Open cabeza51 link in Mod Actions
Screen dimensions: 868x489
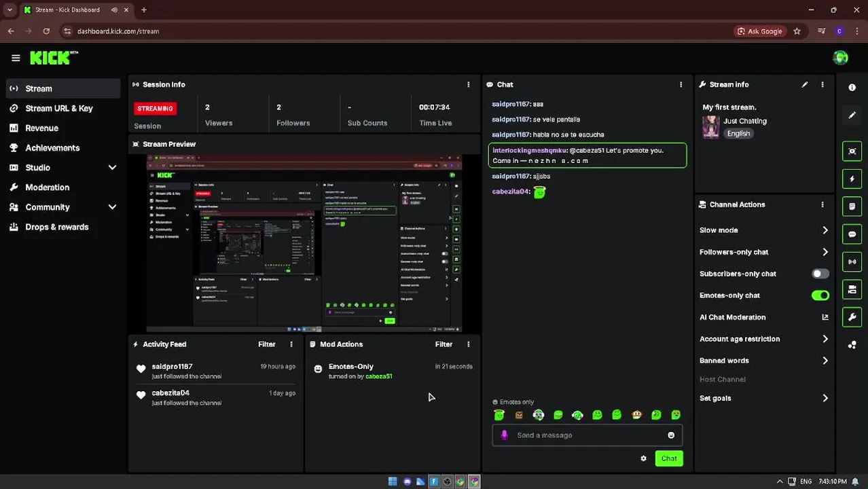click(378, 376)
